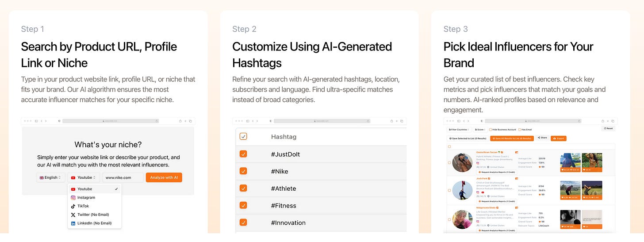Expand the Youtube platform selector
644x242 pixels.
[x=84, y=177]
